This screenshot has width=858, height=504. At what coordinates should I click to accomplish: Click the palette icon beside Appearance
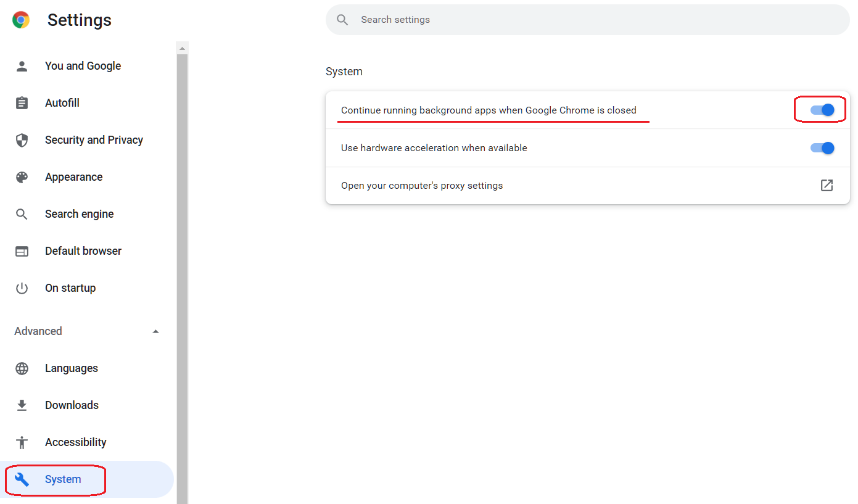(22, 177)
